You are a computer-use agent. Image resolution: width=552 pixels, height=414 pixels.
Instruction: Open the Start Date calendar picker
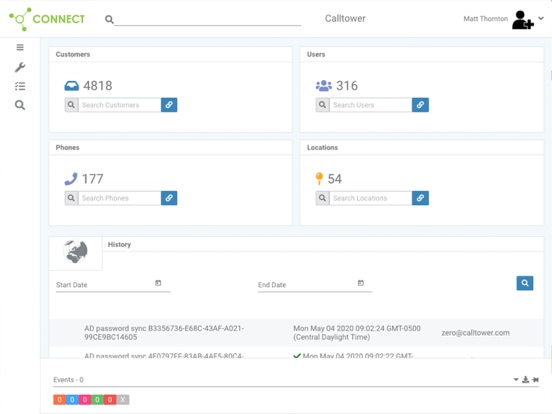[158, 283]
